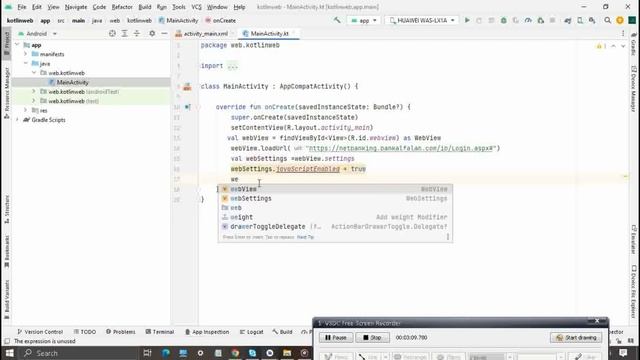
Task: Click the Windows taskbar search box
Action: click(80, 353)
